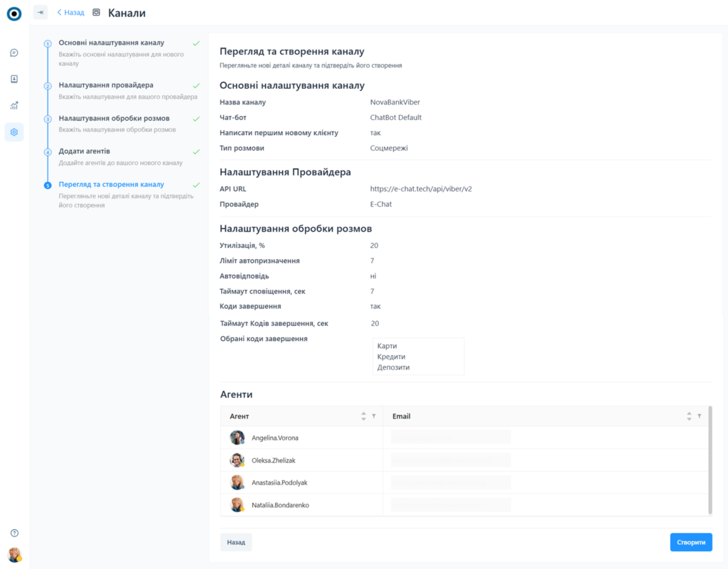Go to step Налаштування провайдера
This screenshot has height=569, width=728.
point(106,85)
